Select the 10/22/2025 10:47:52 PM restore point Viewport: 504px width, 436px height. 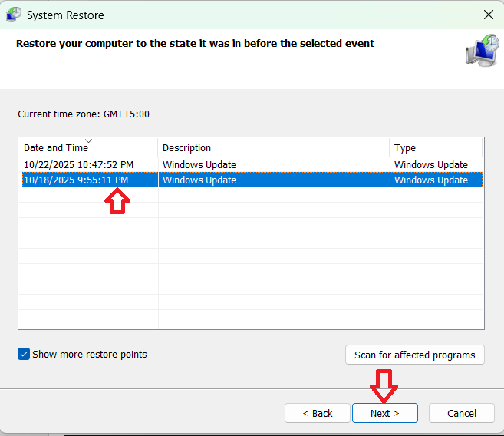[78, 164]
